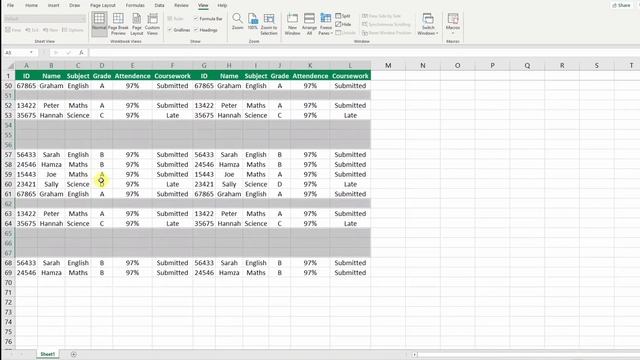Click the Select All corner triangle
Viewport: 640px width, 360px height.
point(10,66)
